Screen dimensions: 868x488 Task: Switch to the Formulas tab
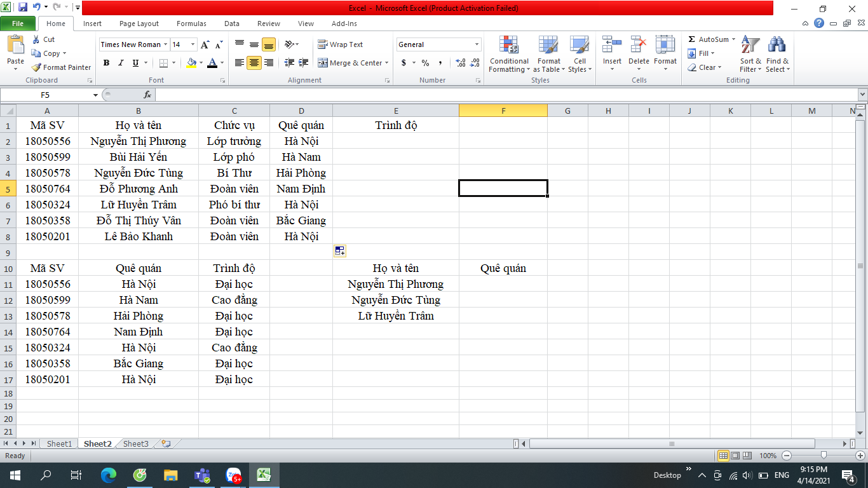click(x=191, y=24)
